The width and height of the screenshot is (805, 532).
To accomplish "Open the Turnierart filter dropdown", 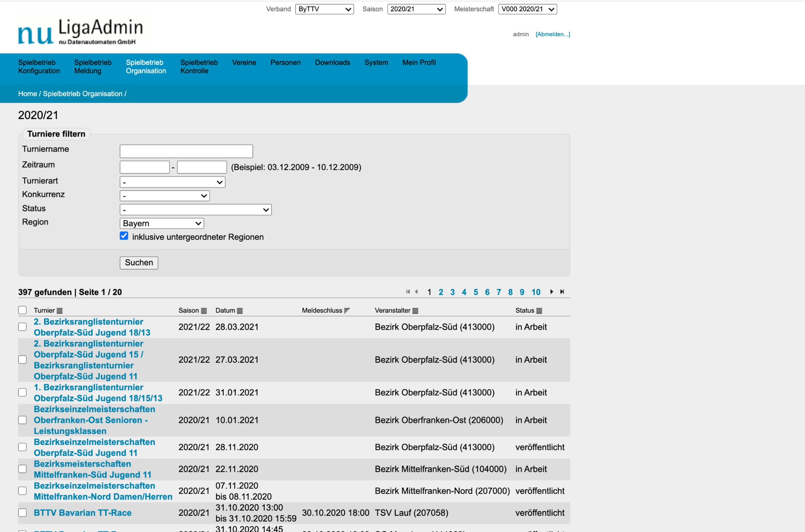I will [x=173, y=182].
